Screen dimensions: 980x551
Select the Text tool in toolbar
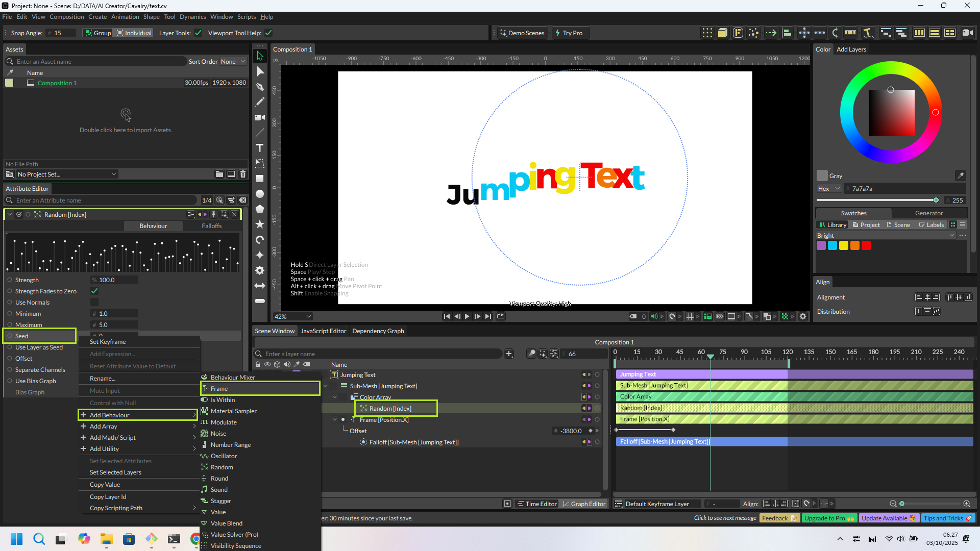coord(260,148)
